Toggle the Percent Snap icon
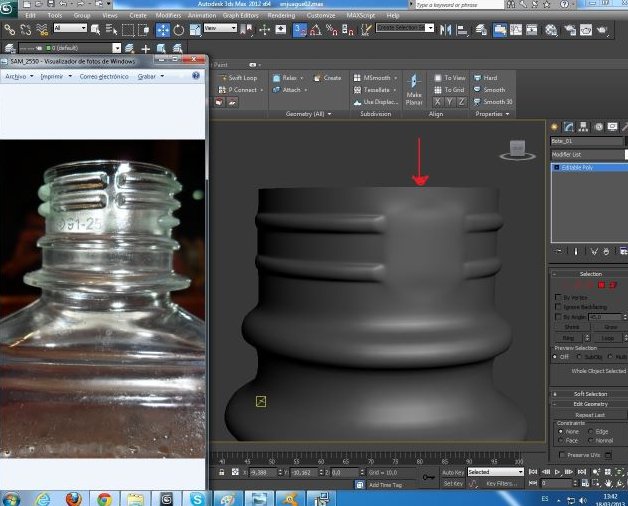 [332, 30]
